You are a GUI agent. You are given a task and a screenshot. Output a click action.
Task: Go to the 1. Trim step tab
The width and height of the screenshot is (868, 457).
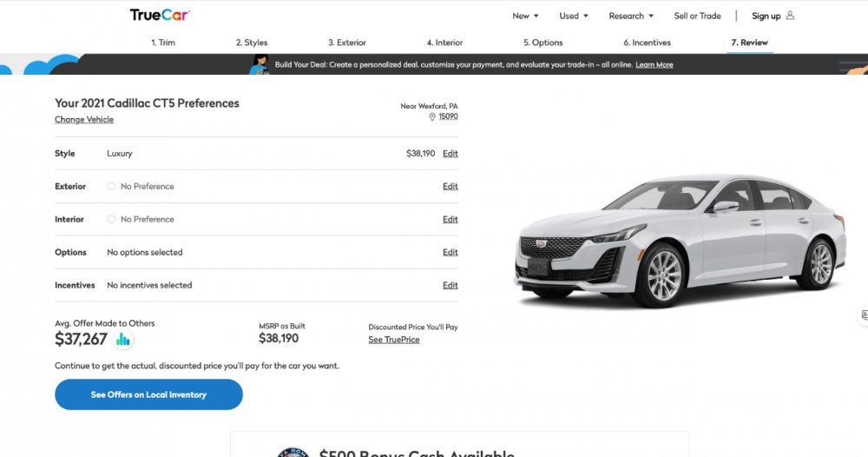163,43
